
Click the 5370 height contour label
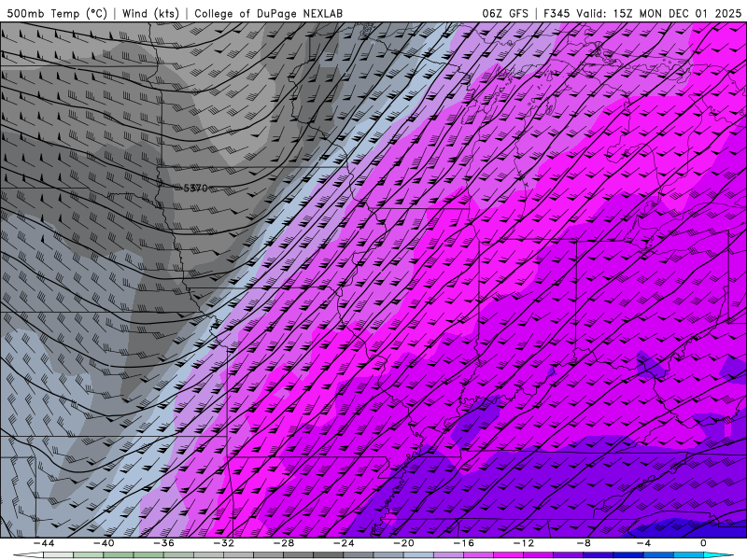[196, 189]
